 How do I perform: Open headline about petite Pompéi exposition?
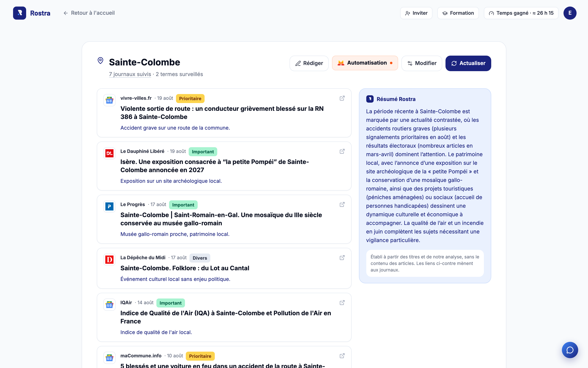click(215, 166)
